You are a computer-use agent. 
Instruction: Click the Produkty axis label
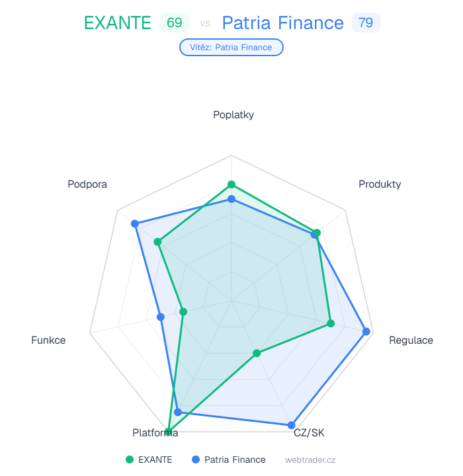(x=380, y=184)
